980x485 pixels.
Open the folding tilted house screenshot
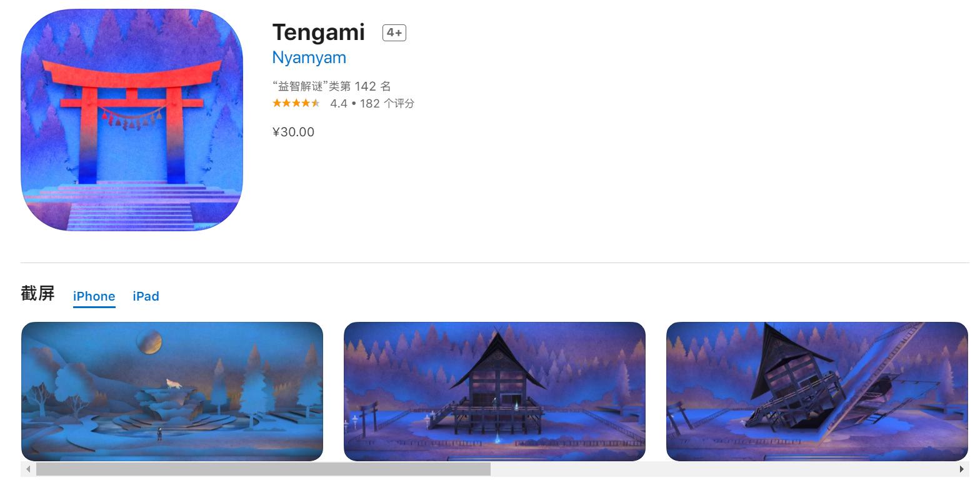pos(817,391)
